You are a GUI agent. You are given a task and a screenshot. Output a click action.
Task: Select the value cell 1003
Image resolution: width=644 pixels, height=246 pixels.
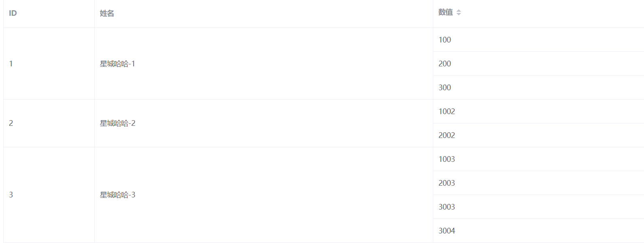[538, 159]
